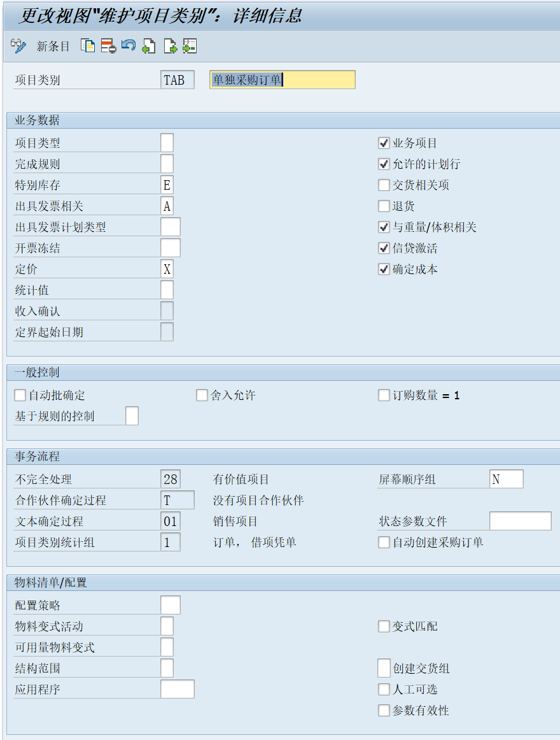Click the Undo change icon
Image resolution: width=560 pixels, height=740 pixels.
pyautogui.click(x=129, y=46)
